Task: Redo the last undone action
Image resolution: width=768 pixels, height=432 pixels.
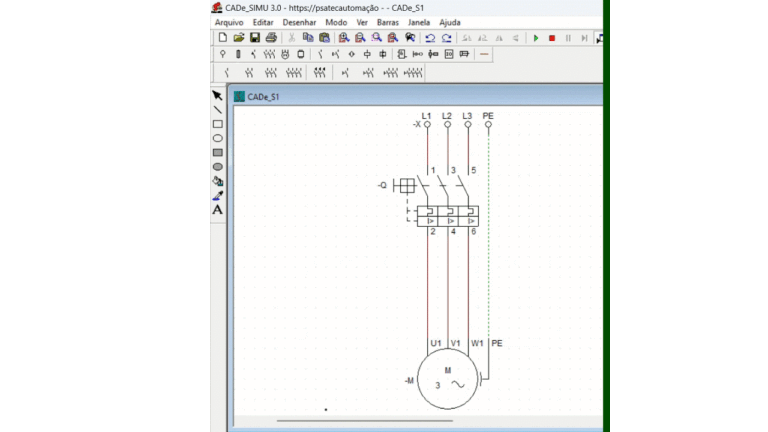Action: tap(446, 38)
